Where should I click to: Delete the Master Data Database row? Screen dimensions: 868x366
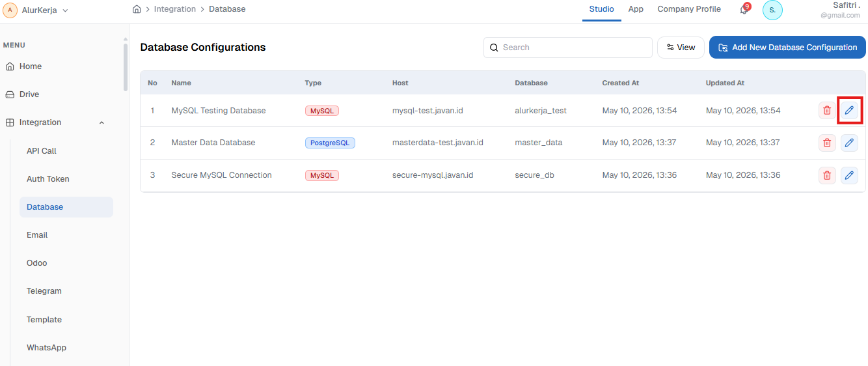tap(827, 143)
